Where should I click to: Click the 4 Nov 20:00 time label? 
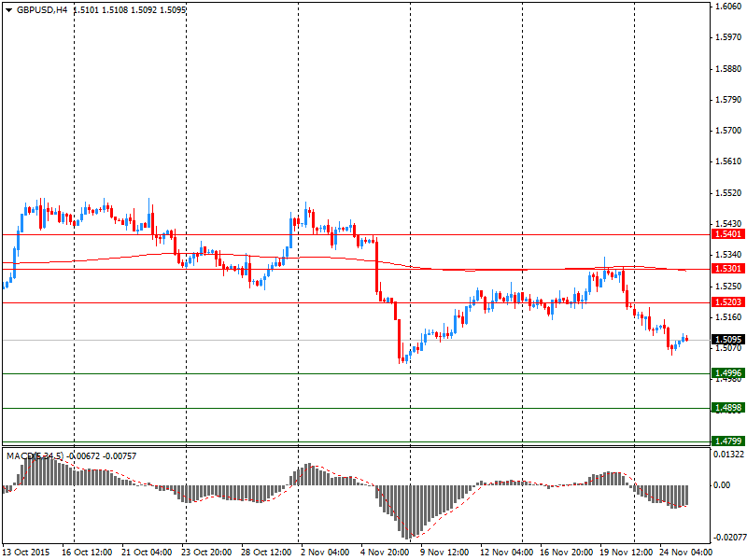385,553
